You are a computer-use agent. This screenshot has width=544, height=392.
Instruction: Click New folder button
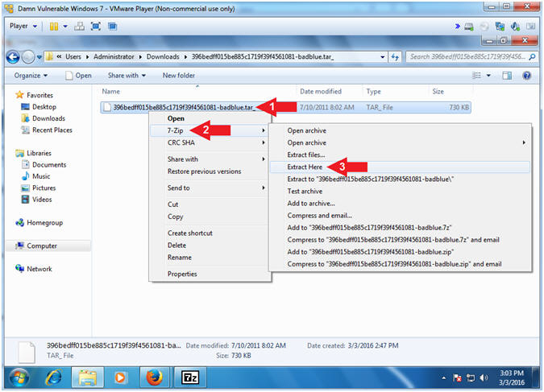point(179,76)
